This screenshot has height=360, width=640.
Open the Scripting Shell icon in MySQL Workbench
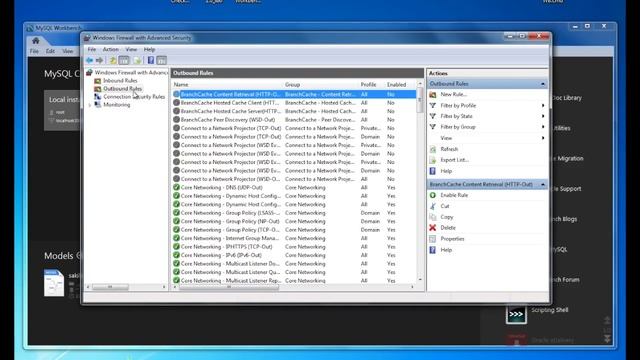pyautogui.click(x=516, y=314)
